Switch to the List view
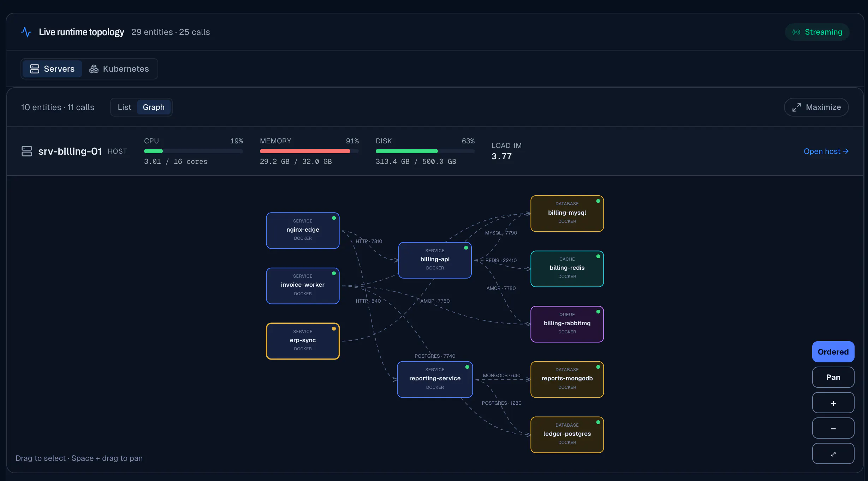The width and height of the screenshot is (868, 481). coord(124,107)
